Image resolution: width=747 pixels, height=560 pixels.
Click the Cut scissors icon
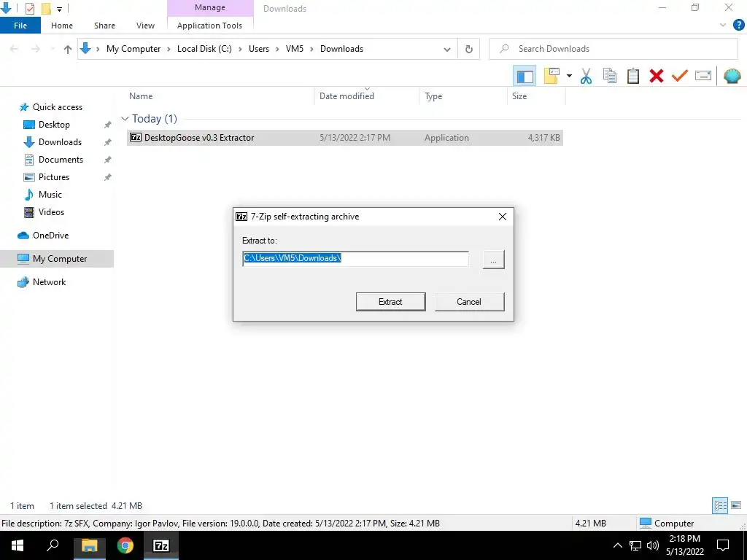point(586,76)
